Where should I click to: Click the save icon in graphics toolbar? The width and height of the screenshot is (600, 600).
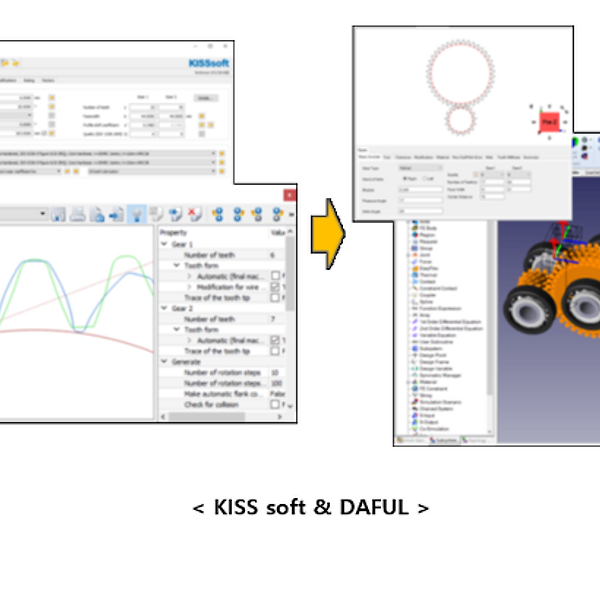click(x=59, y=214)
